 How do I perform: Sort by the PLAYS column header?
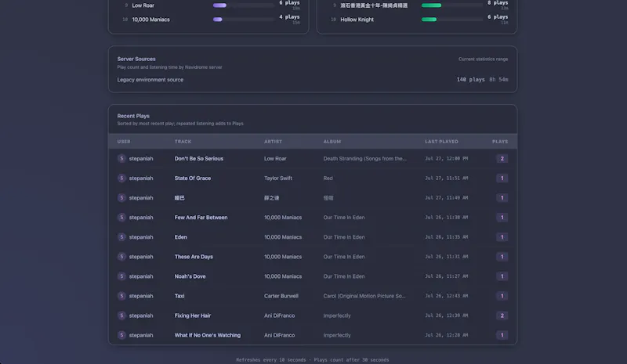click(500, 142)
